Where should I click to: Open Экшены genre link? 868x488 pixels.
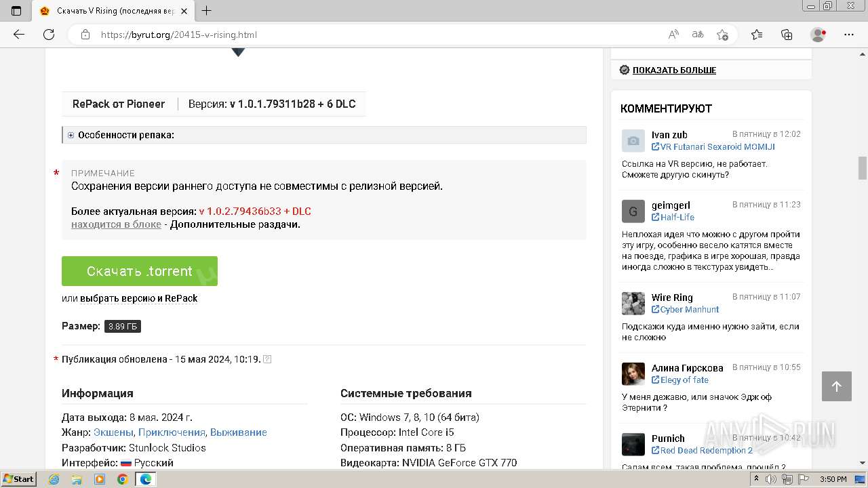click(113, 432)
